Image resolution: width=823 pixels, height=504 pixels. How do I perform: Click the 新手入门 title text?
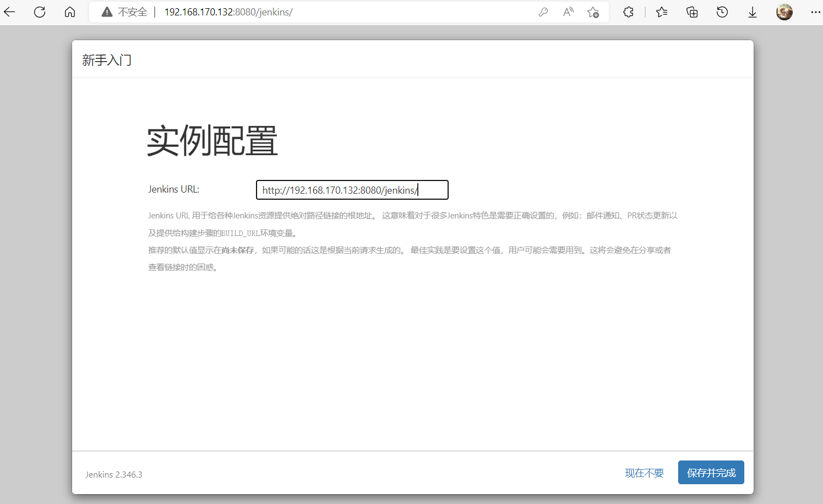pos(107,60)
